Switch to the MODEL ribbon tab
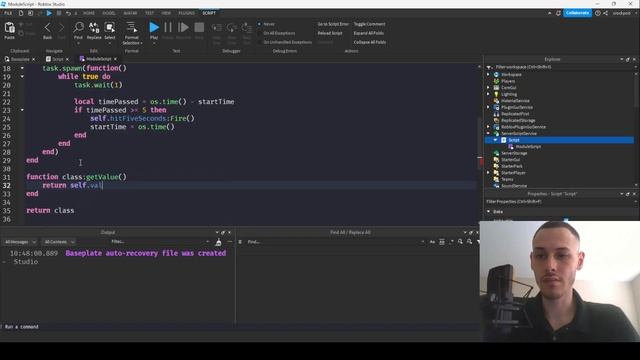The width and height of the screenshot is (640, 360). pos(109,13)
